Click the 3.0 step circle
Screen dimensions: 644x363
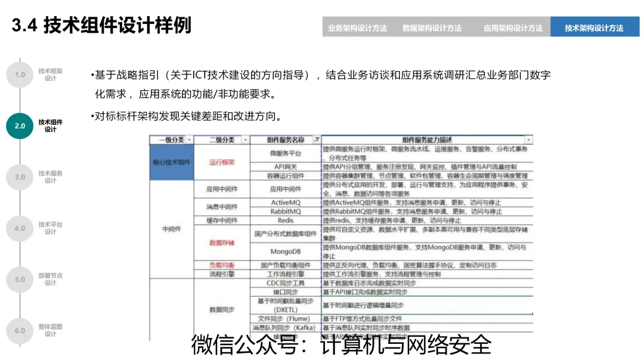(20, 177)
